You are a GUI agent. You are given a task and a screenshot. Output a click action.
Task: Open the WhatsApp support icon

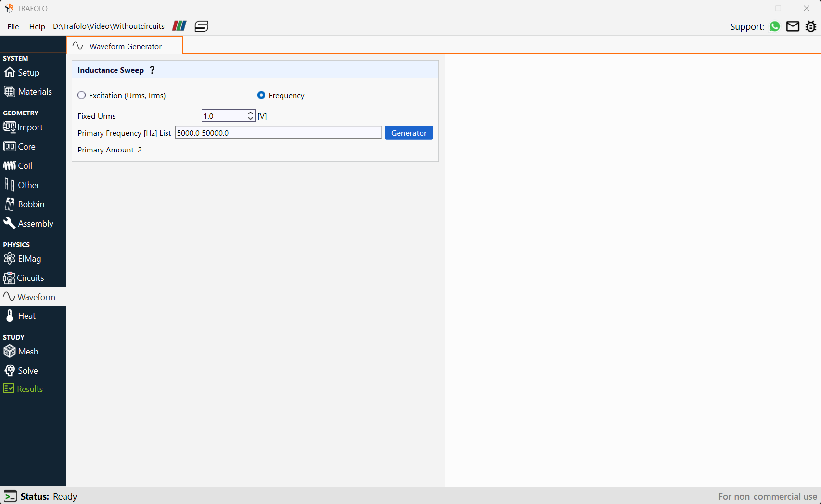click(775, 26)
